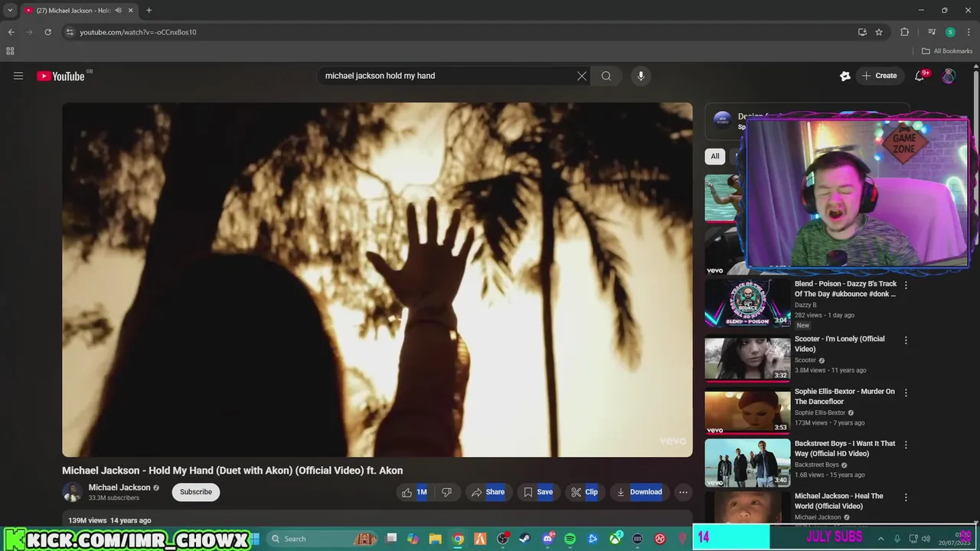Create a clip with the Clip button

coord(584,492)
